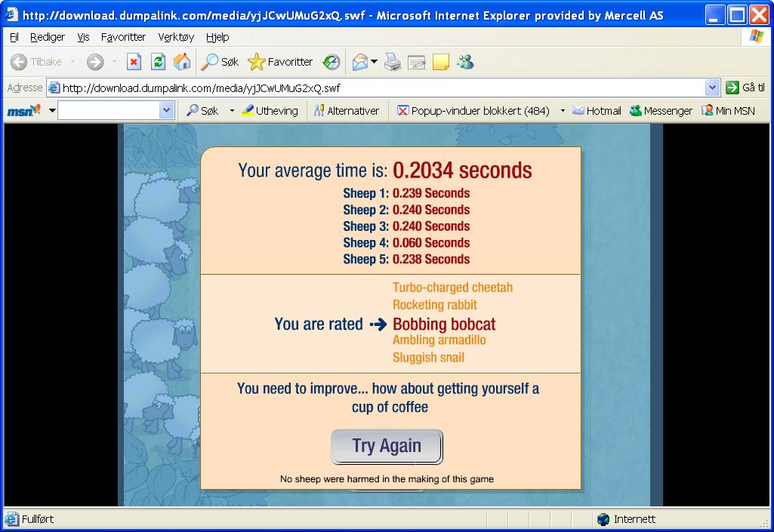This screenshot has width=774, height=532.
Task: Maximize the Internet Explorer window
Action: click(x=737, y=15)
